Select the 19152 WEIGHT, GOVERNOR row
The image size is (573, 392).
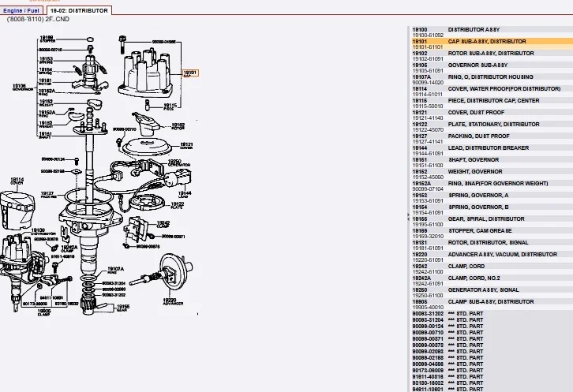pyautogui.click(x=492, y=174)
